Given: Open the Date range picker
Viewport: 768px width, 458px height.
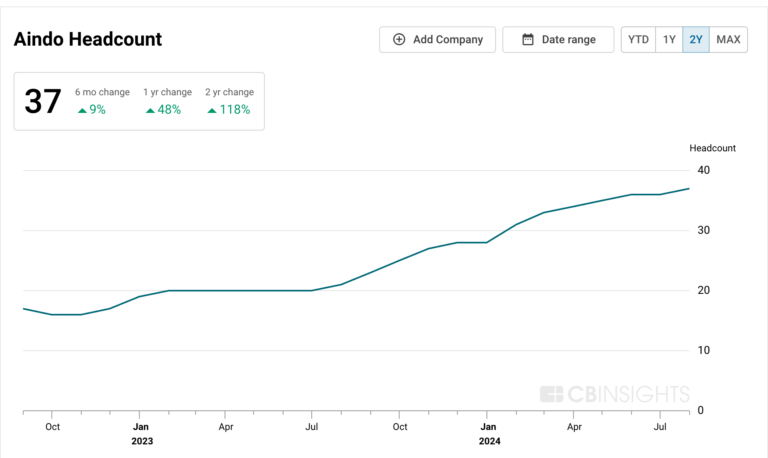Looking at the screenshot, I should click(x=558, y=40).
